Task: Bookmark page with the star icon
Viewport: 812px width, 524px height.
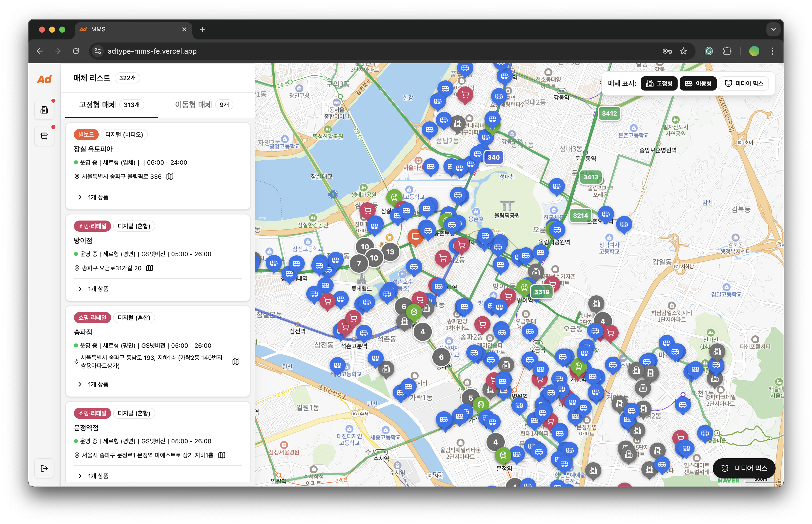Action: pyautogui.click(x=683, y=51)
